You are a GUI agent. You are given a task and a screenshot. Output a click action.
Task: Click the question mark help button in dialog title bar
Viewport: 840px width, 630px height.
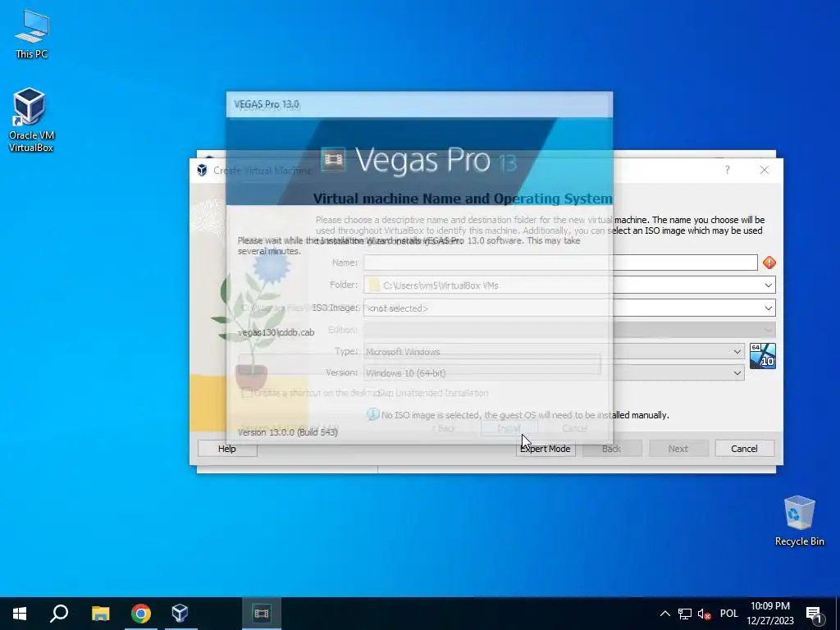tap(727, 170)
